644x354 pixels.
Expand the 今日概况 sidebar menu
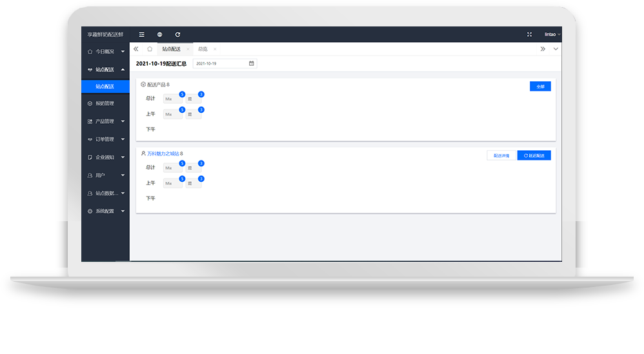point(106,51)
